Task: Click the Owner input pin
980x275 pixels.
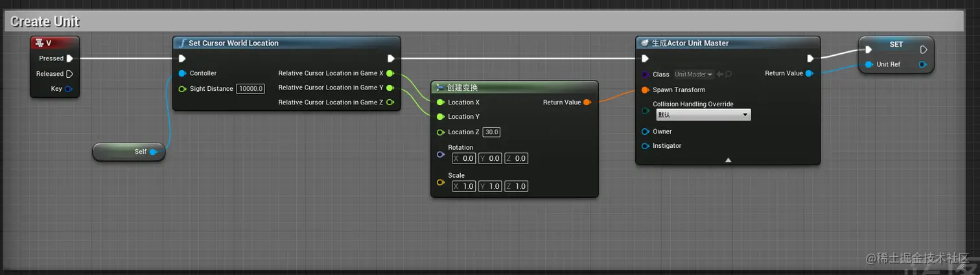Action: click(x=646, y=132)
